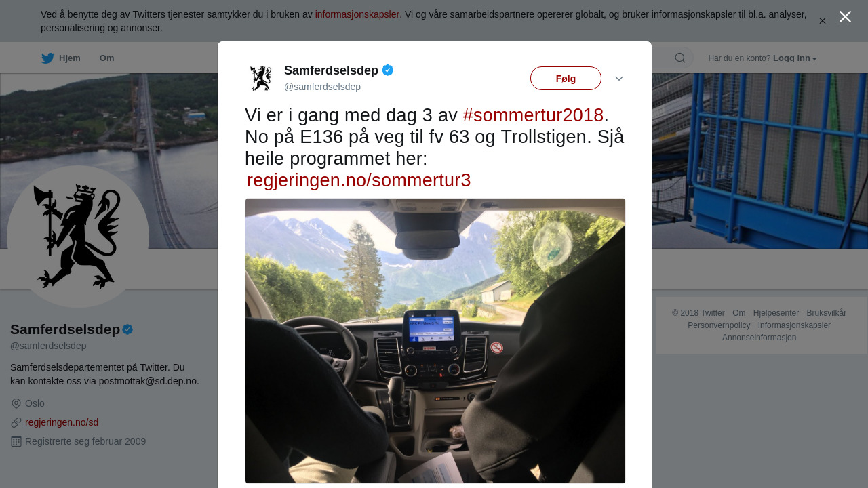Open the Om menu item
868x488 pixels.
click(x=106, y=58)
